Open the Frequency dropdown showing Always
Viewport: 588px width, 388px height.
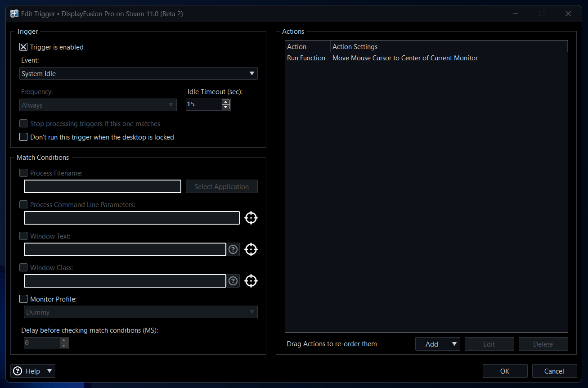(98, 105)
